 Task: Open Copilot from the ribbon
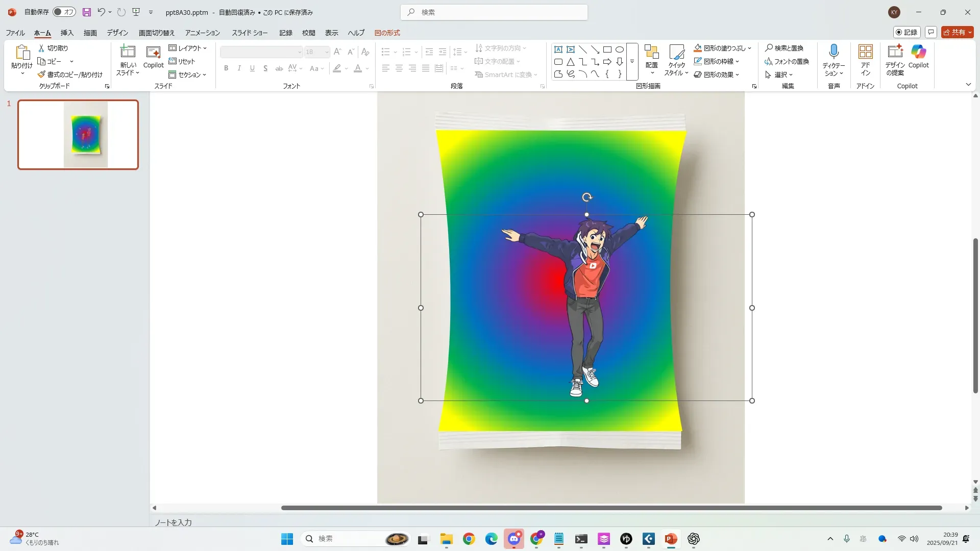[x=918, y=52]
